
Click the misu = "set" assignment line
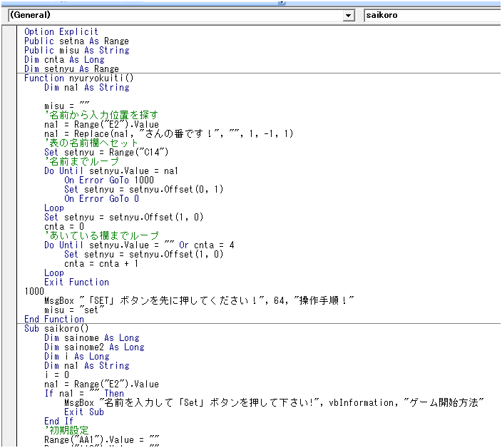(75, 310)
